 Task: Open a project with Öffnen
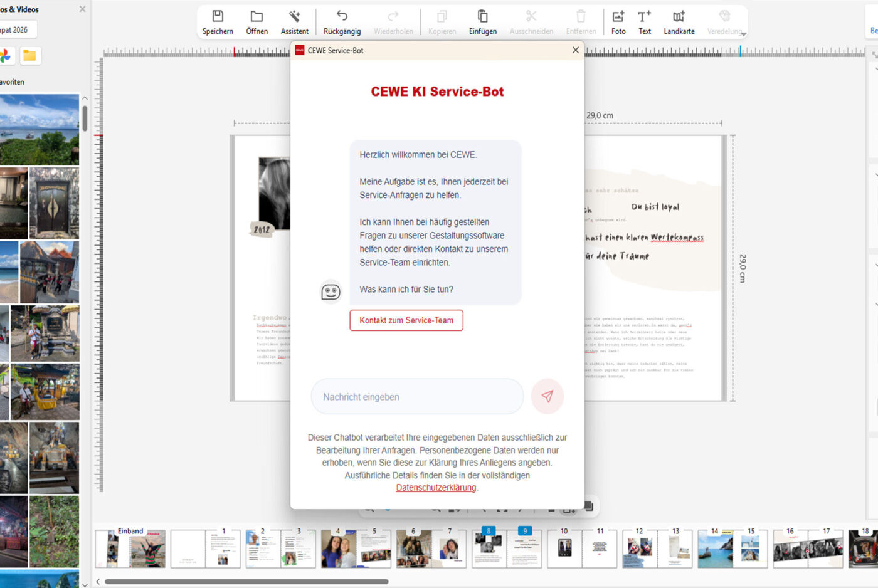[257, 22]
